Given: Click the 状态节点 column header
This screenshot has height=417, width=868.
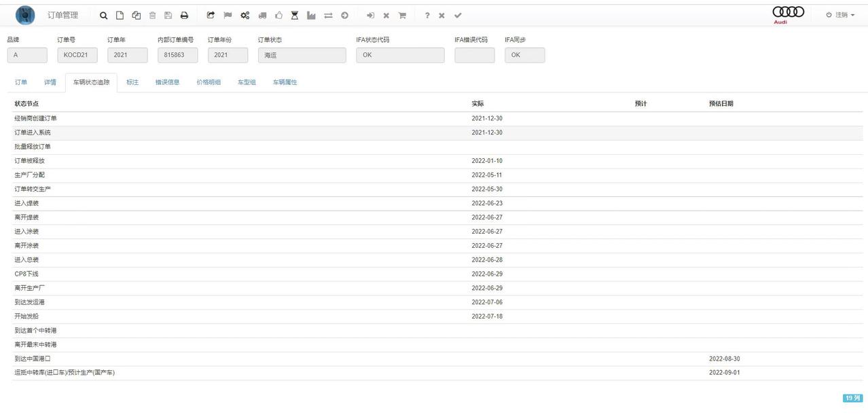Looking at the screenshot, I should coord(26,104).
